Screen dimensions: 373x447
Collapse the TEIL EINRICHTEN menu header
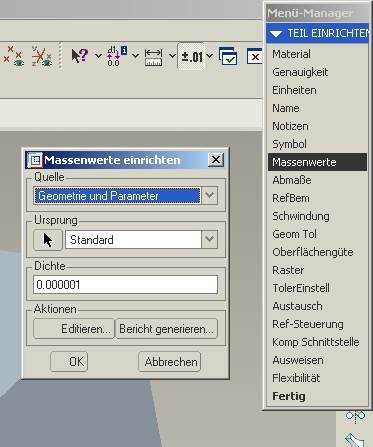(x=317, y=33)
